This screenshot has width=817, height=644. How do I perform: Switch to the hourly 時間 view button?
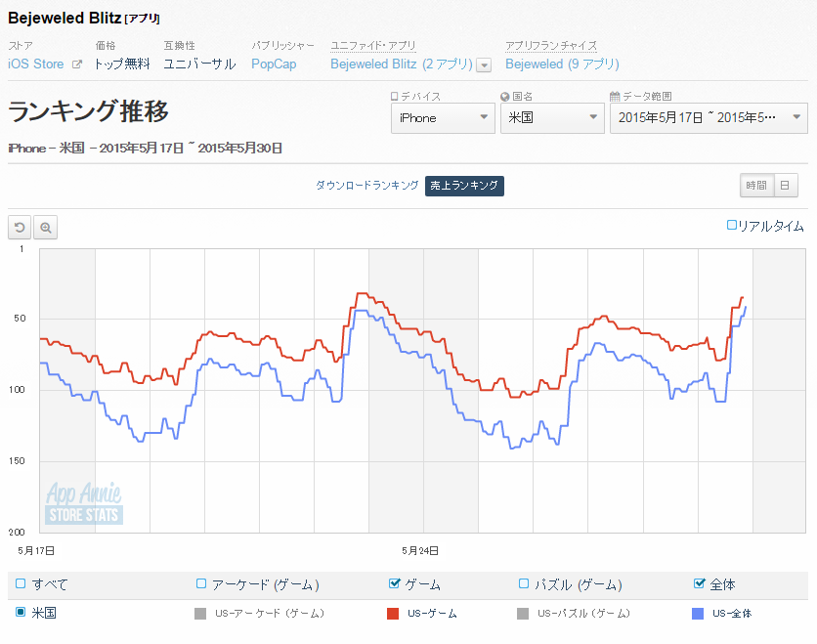pos(756,186)
